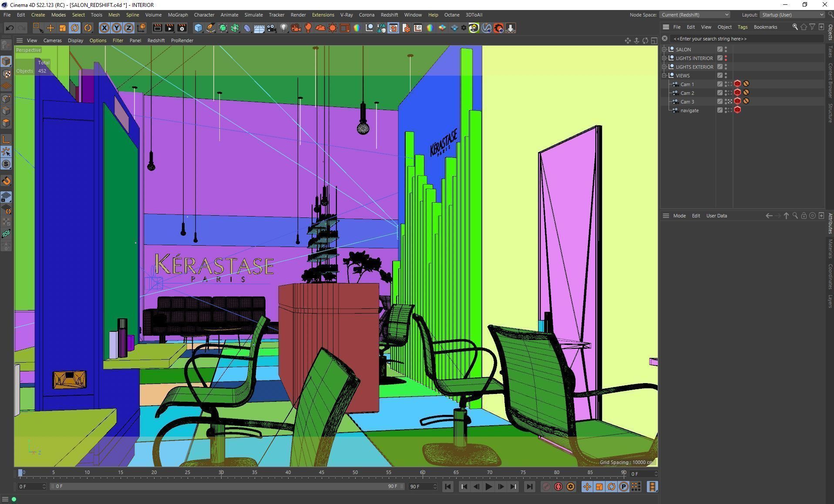The height and width of the screenshot is (504, 834).
Task: Open the Layout Startup dropdown
Action: click(x=792, y=15)
